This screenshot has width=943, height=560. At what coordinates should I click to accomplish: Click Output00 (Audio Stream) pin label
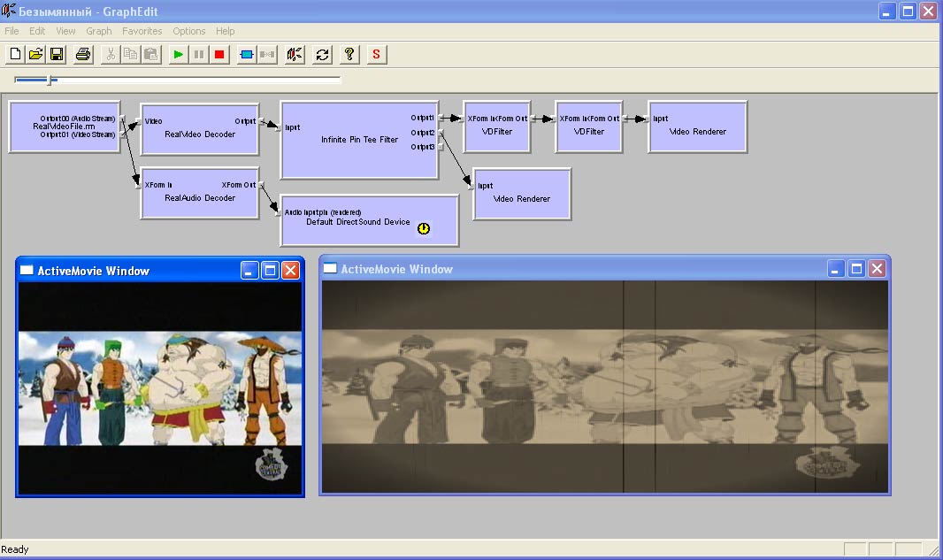click(78, 119)
